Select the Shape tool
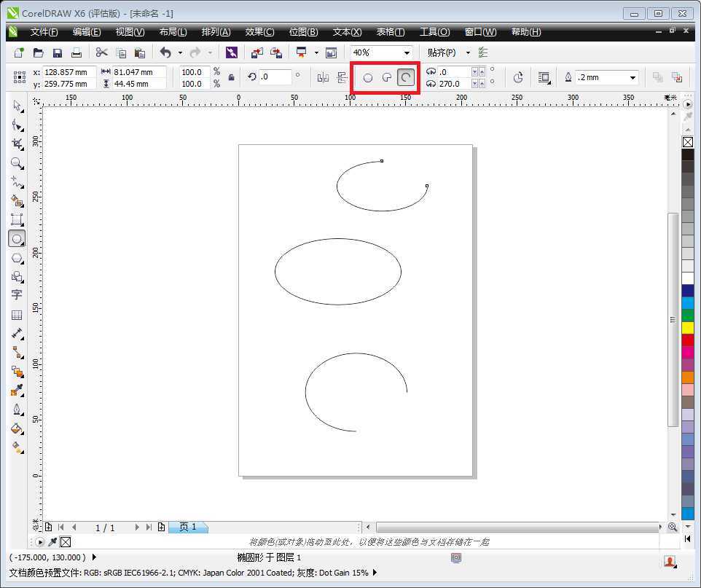The height and width of the screenshot is (588, 701). 17,125
